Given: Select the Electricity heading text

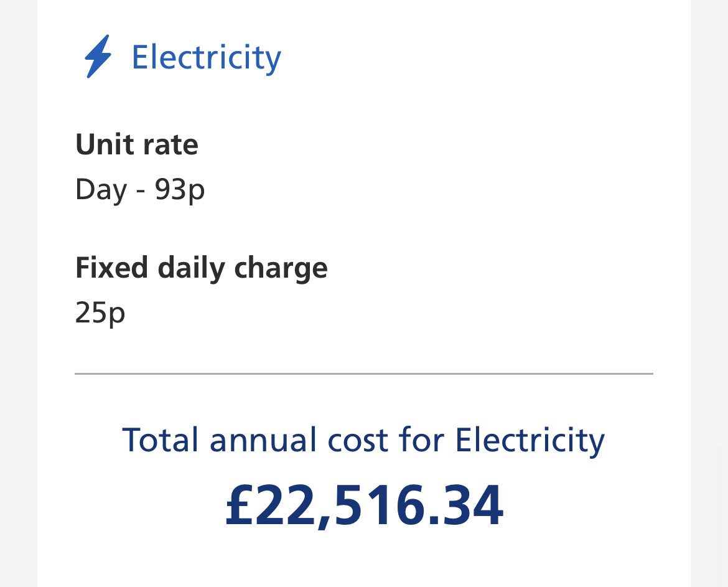Looking at the screenshot, I should [x=207, y=58].
